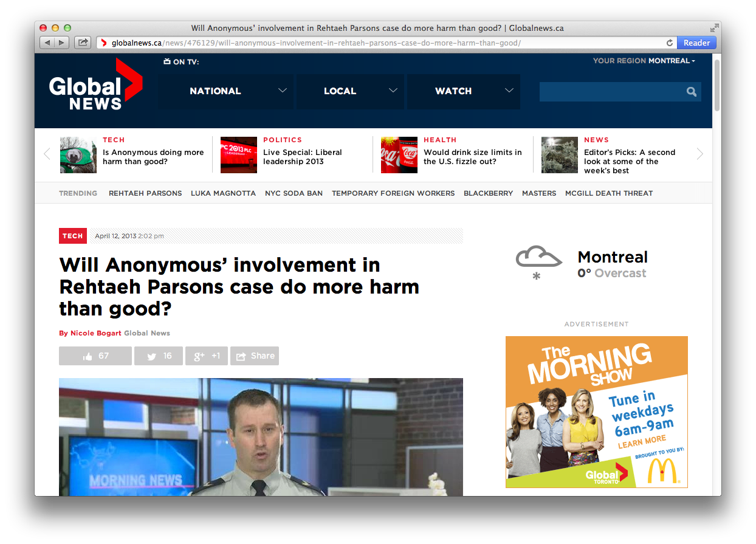
Task: Expand the Local menu dropdown
Action: click(351, 91)
